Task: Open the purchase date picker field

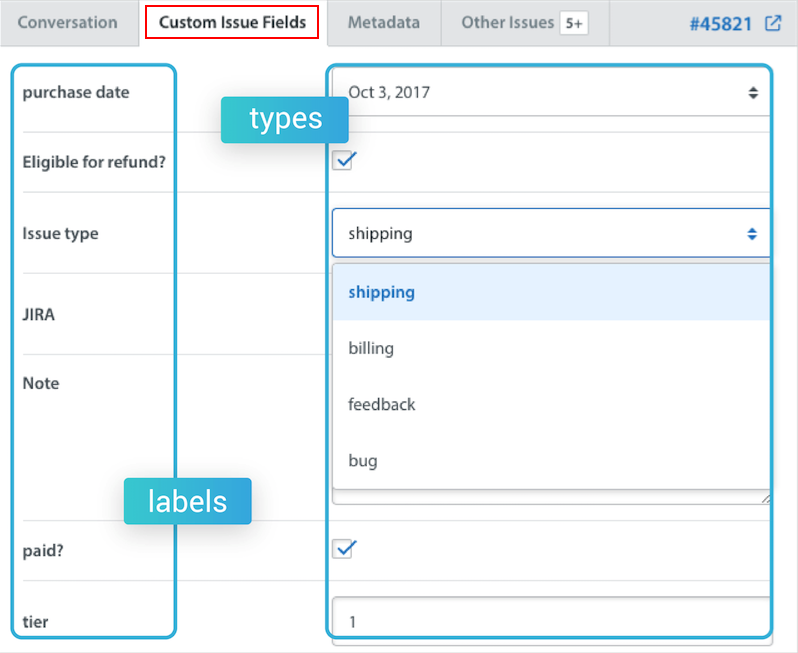Action: click(x=540, y=93)
